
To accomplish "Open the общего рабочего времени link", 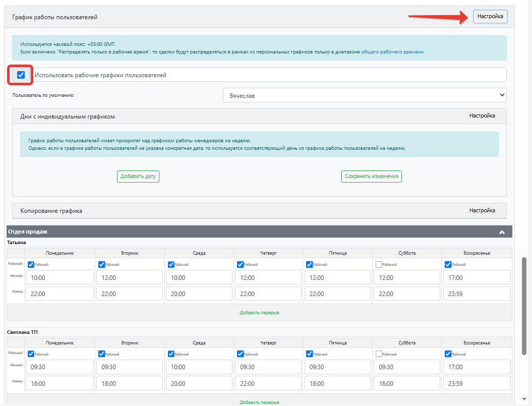I will click(392, 52).
